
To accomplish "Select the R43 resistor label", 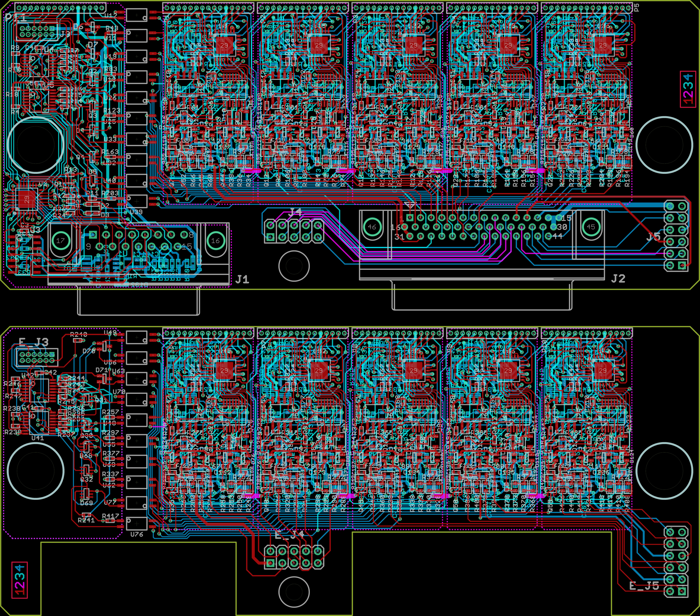I will point(112,28).
